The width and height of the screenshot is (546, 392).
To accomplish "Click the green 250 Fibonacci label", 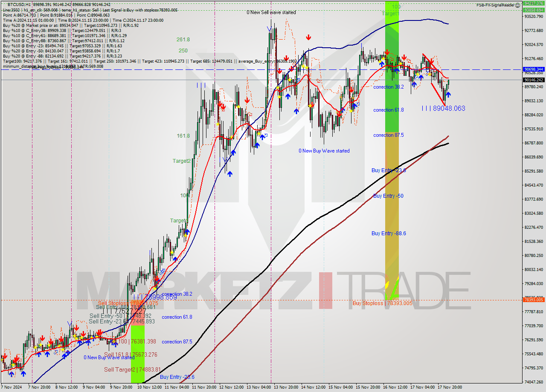I will (x=183, y=50).
